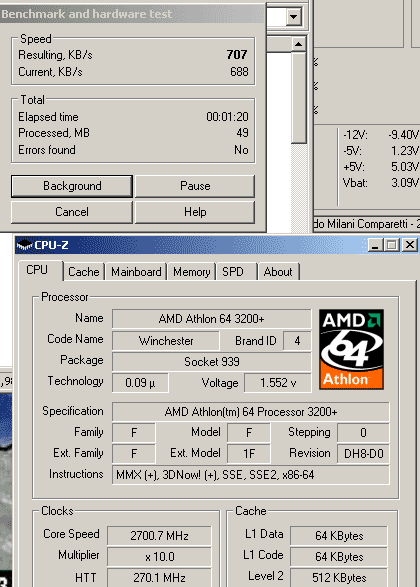Click the Package value 'Socket 939'
The image size is (420, 587).
coord(211,362)
